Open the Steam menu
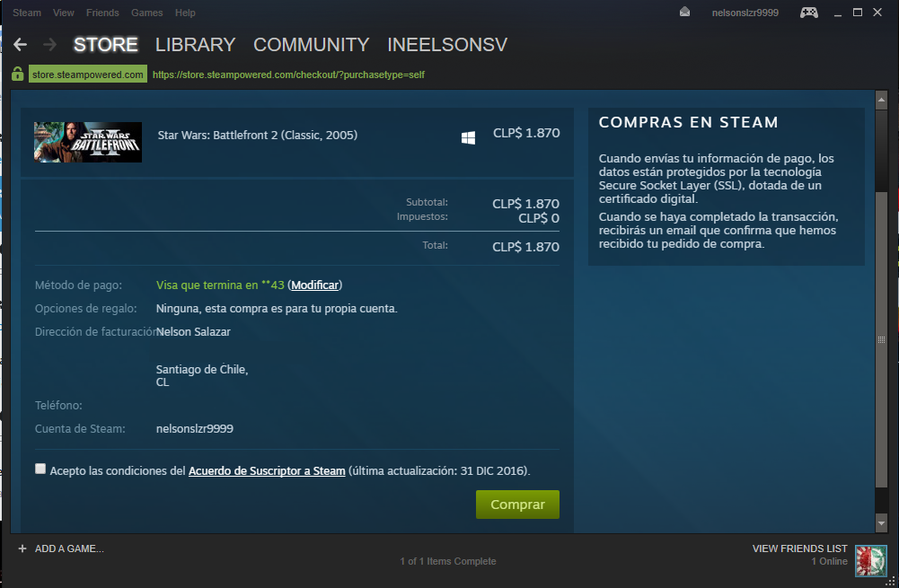 (x=27, y=13)
